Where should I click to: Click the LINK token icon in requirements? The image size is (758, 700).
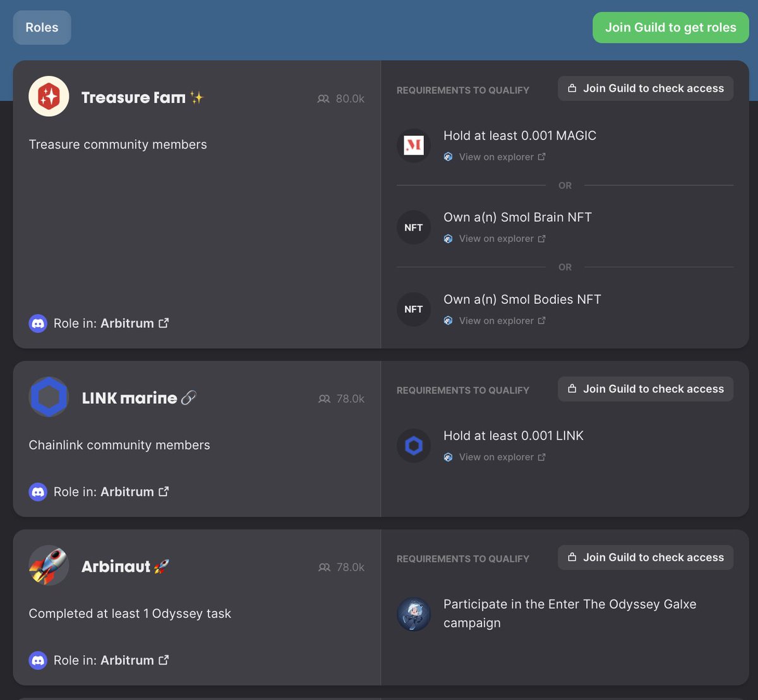414,446
